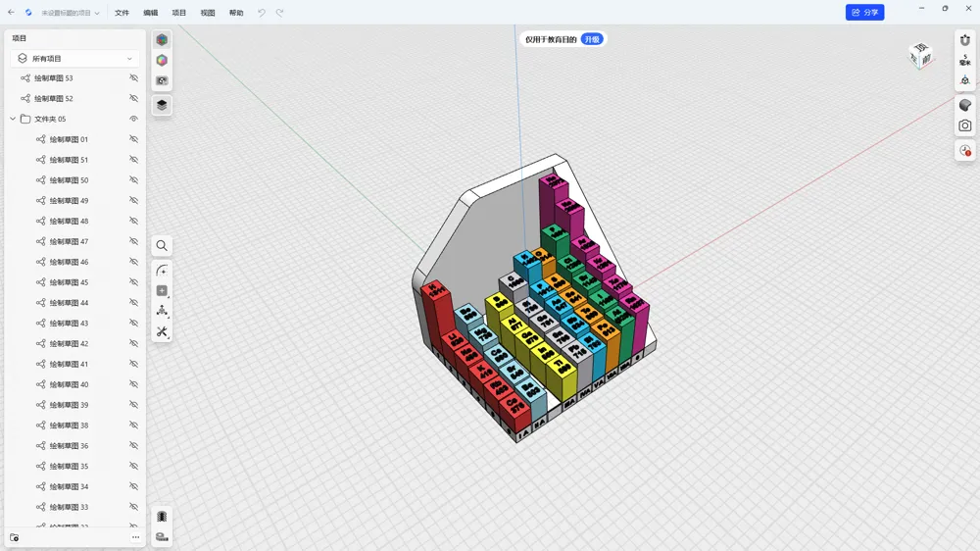Show hidden 绘制草图 53
Screen dimensions: 980x551
click(x=133, y=78)
